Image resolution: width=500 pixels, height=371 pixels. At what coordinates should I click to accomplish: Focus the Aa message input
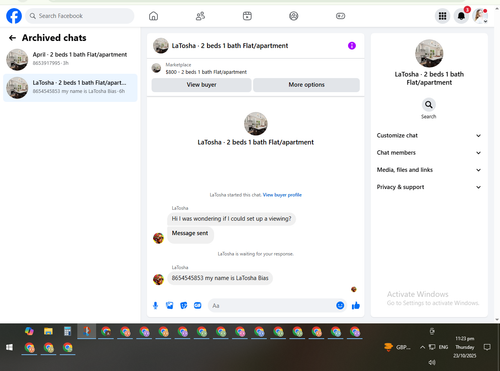271,306
